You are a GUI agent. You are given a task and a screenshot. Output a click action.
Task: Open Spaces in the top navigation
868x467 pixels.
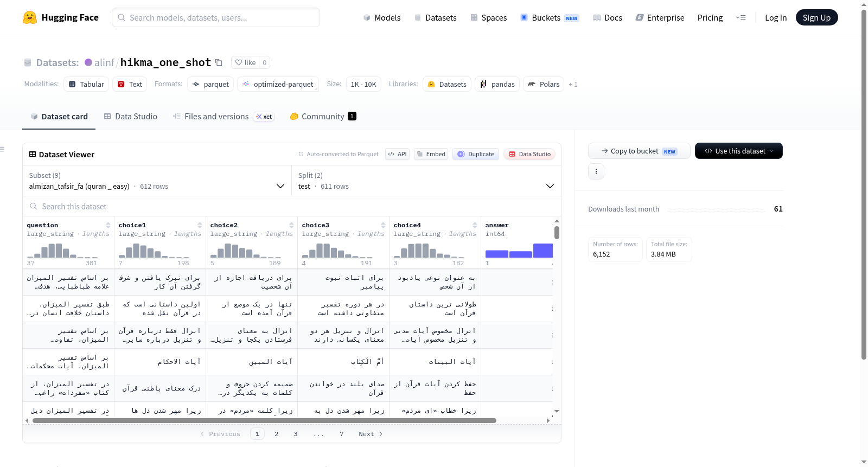pos(488,17)
